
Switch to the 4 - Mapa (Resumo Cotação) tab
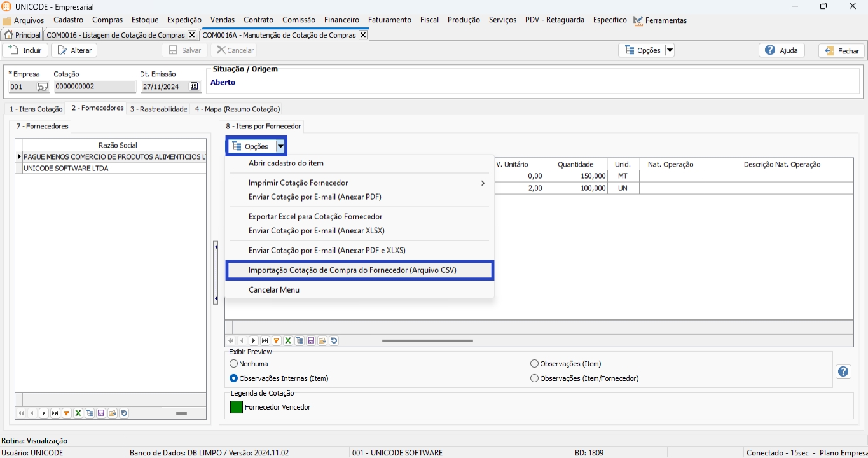click(x=237, y=109)
